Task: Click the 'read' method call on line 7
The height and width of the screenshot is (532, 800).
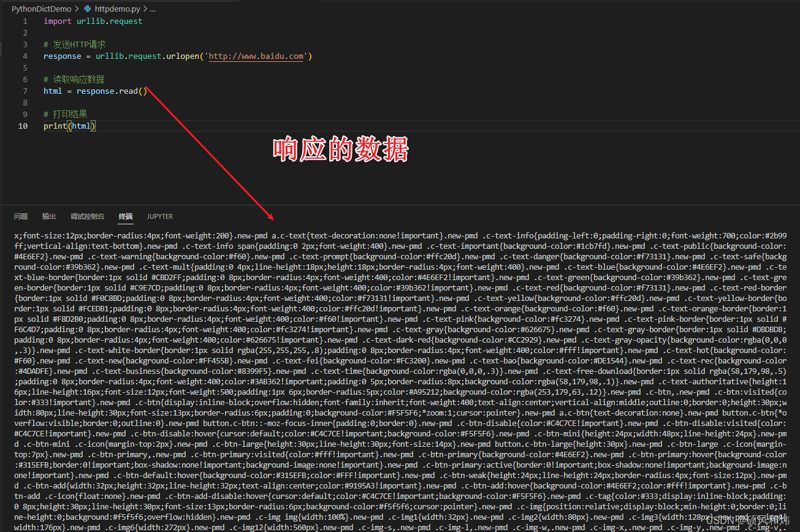Action: click(128, 91)
